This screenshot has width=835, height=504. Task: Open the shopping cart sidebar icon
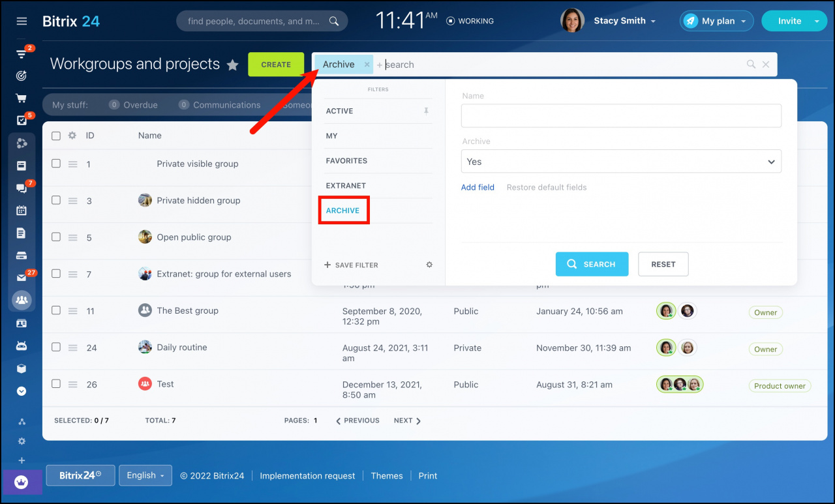tap(22, 98)
